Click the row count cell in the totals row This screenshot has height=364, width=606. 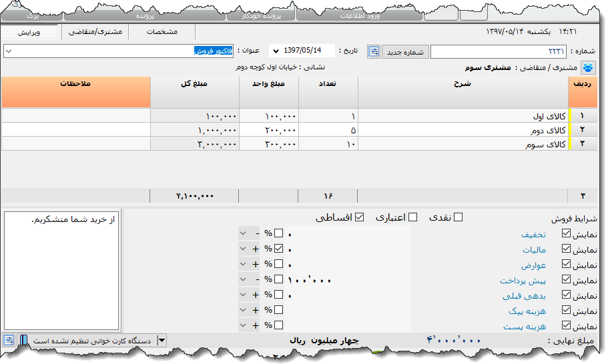(583, 196)
